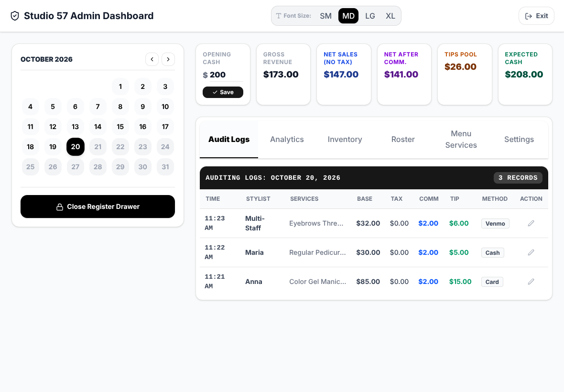Click the Net After Comm. $141.00 value
This screenshot has width=564, height=392.
click(401, 75)
